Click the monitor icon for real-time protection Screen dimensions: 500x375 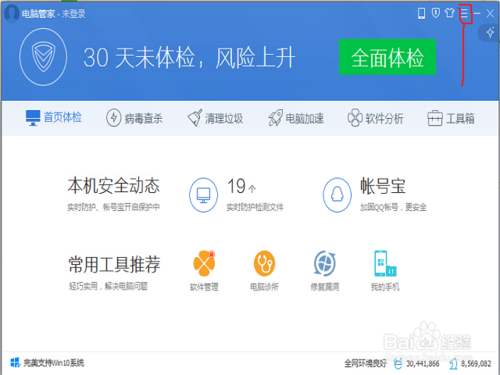[x=203, y=195]
